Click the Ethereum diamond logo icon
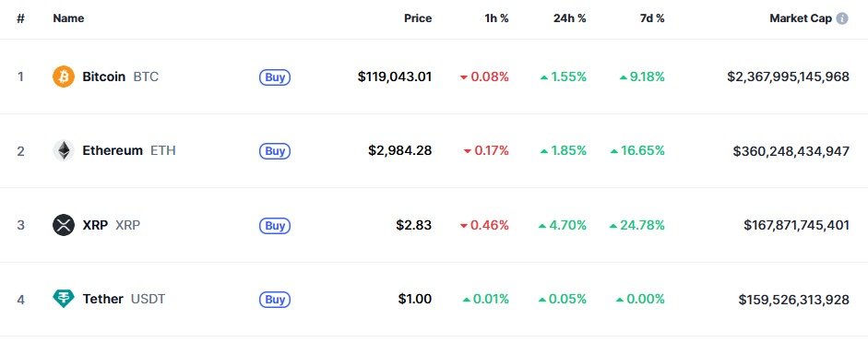 pyautogui.click(x=63, y=150)
